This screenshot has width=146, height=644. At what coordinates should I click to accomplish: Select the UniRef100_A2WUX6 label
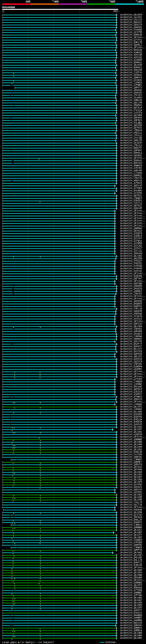131,53
